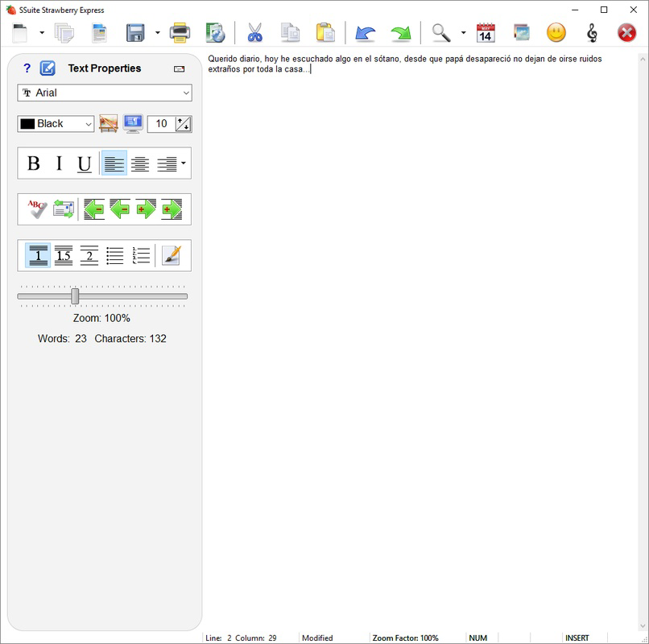Apply bulleted list formatting
Viewport: 649px width, 644px height.
pos(114,255)
